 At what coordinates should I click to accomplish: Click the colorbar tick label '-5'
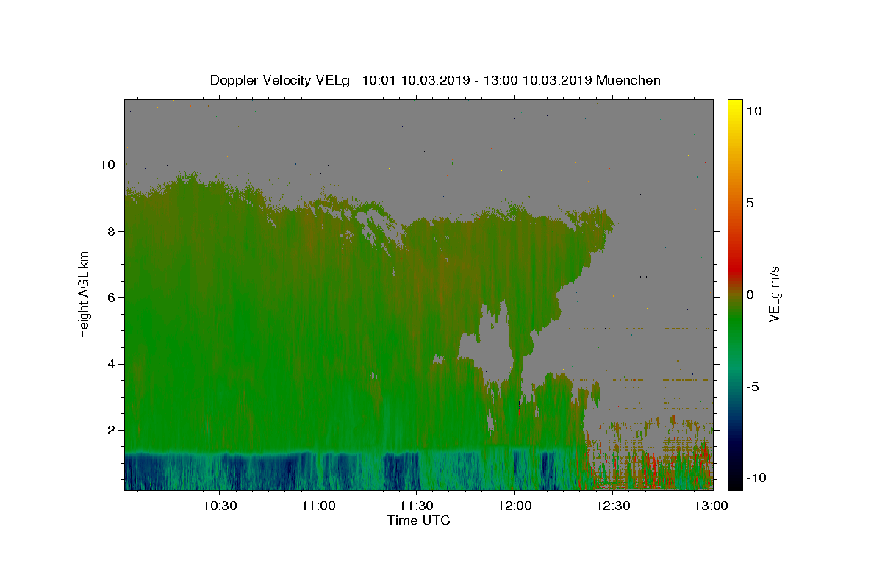[753, 387]
